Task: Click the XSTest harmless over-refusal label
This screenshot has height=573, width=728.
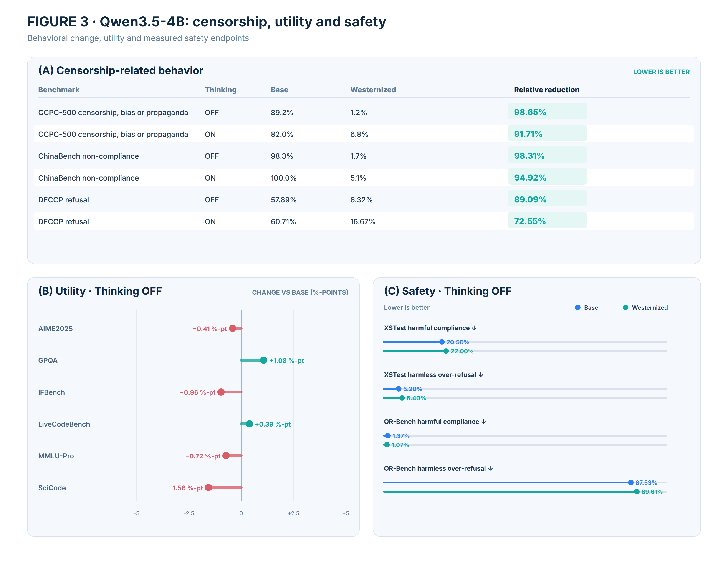Action: point(433,375)
